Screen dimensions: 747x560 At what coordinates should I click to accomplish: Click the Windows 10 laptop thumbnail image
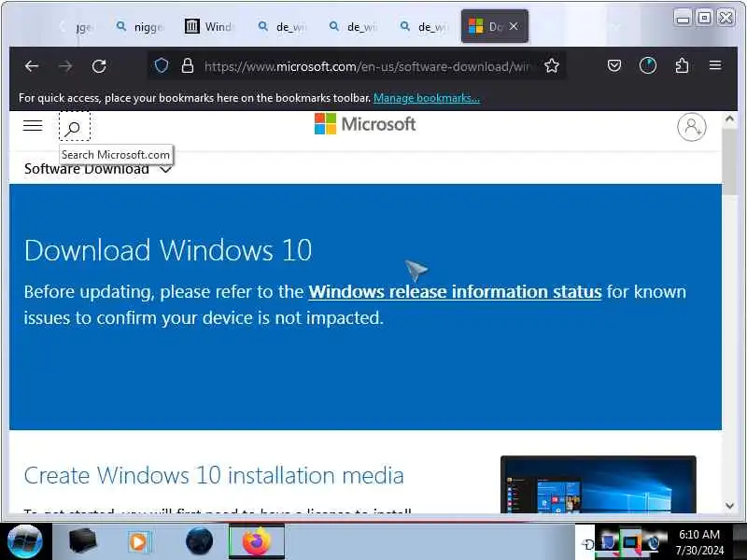tap(598, 484)
